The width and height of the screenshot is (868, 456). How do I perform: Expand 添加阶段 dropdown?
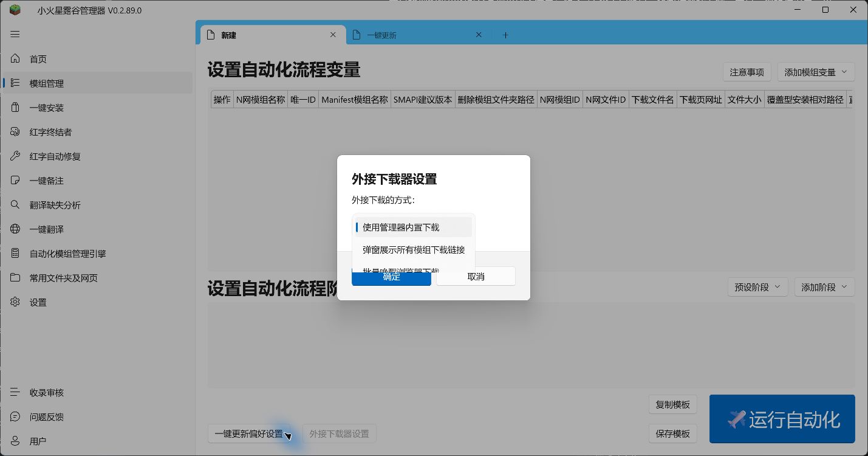[x=824, y=287]
